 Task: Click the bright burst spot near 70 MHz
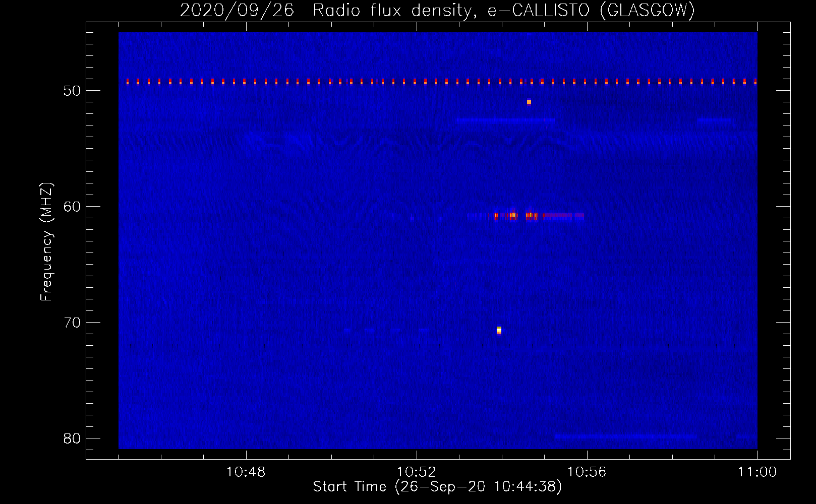(499, 330)
